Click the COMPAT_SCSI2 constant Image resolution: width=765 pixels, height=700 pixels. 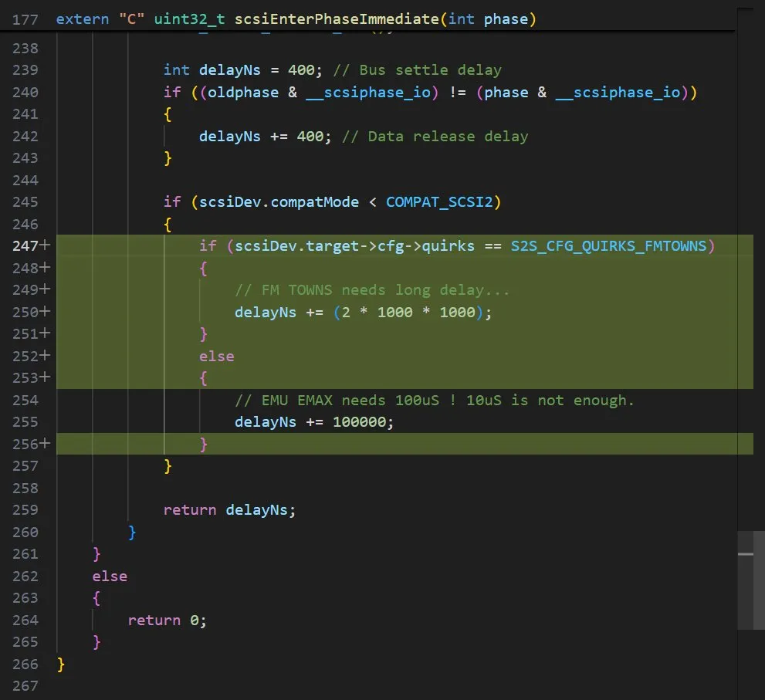tap(439, 202)
